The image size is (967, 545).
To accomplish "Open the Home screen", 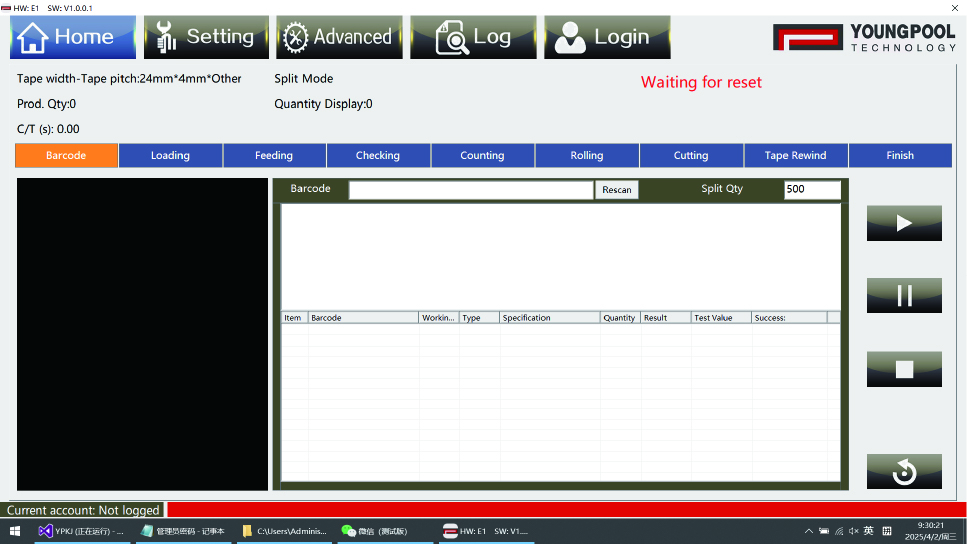I will 73,38.
